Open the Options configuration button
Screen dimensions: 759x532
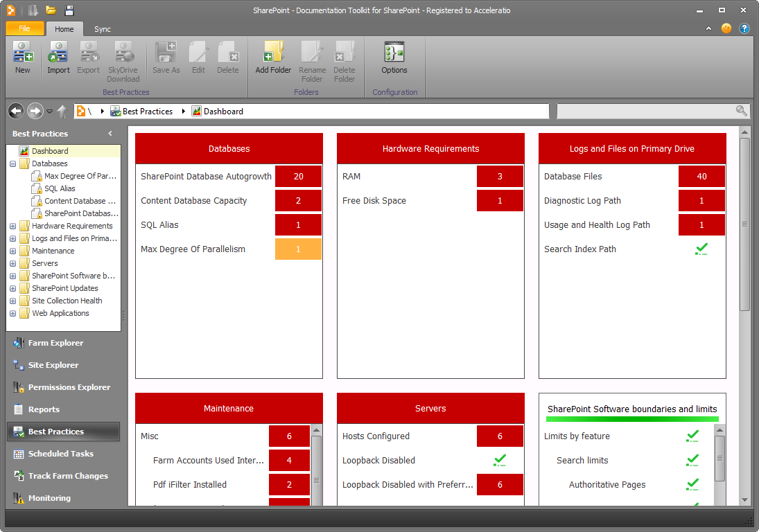394,57
